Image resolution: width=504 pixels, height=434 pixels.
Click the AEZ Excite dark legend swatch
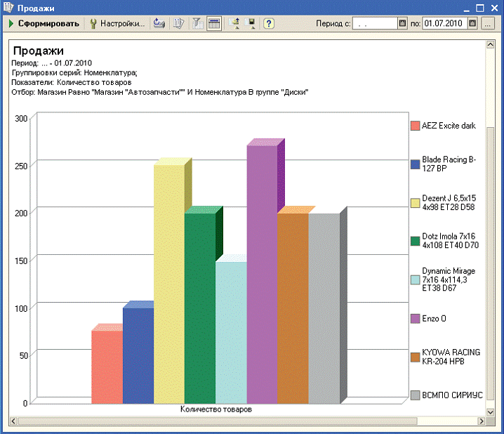416,126
